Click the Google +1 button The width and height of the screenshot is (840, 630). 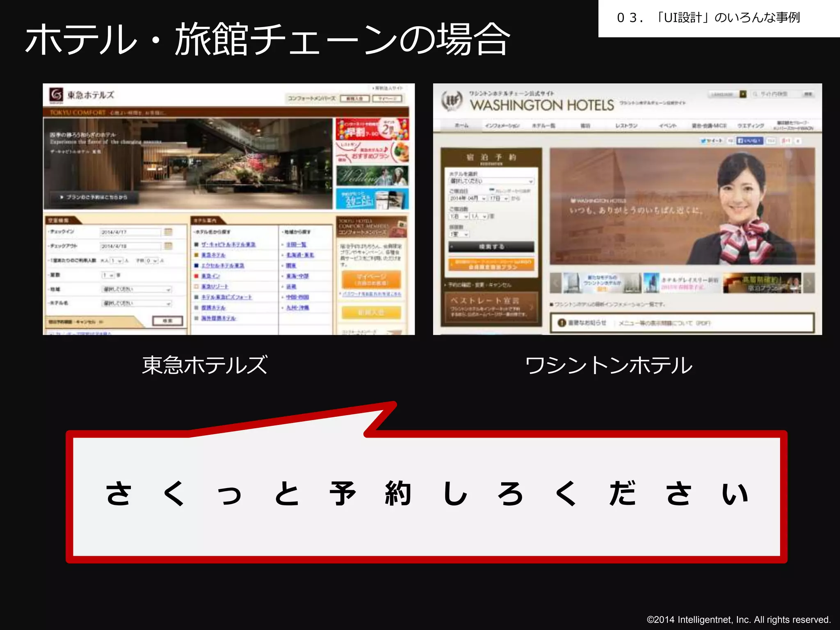(x=786, y=141)
